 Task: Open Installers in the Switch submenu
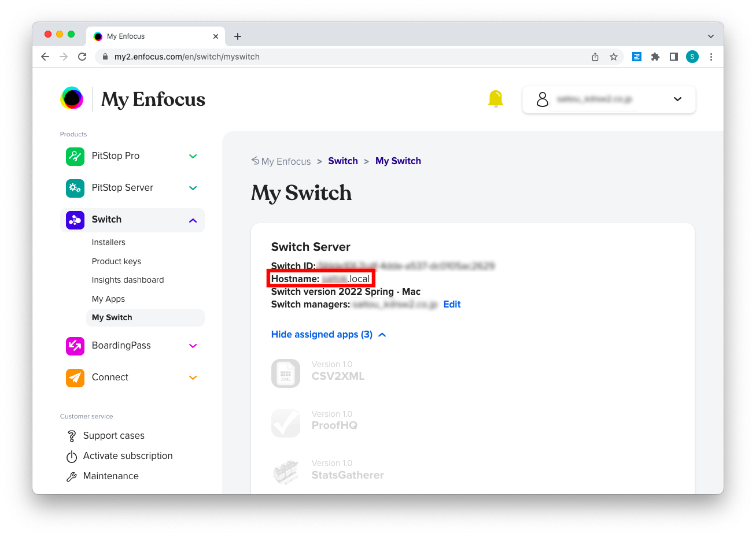tap(109, 242)
